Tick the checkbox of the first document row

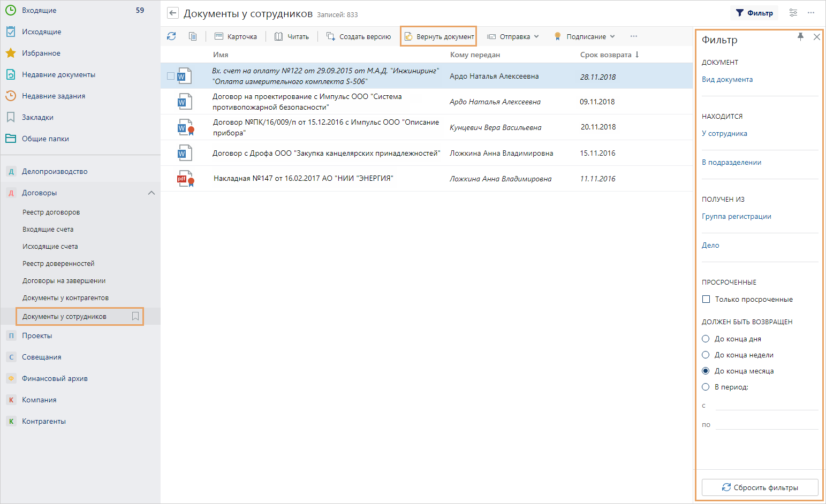pyautogui.click(x=170, y=76)
